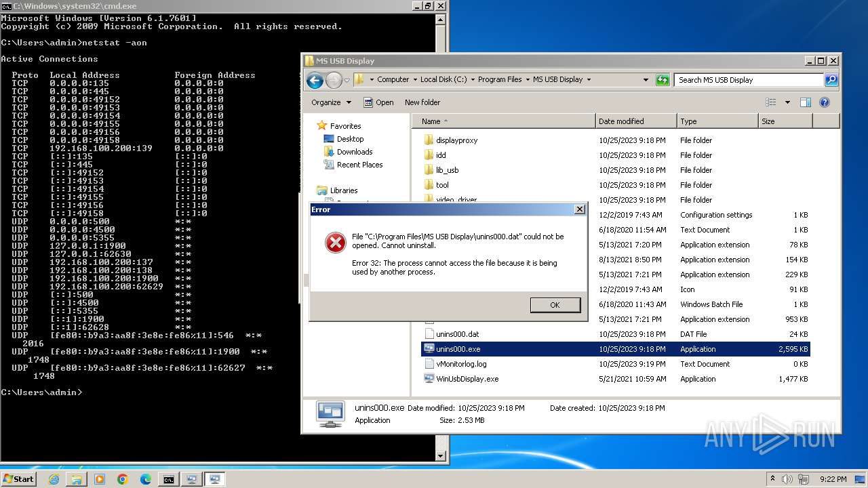
Task: Select Local Disk (C:) in the breadcrumb
Action: (443, 79)
